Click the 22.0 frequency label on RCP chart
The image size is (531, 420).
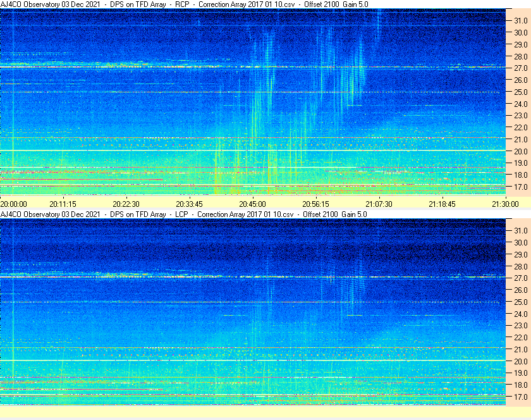(521, 128)
